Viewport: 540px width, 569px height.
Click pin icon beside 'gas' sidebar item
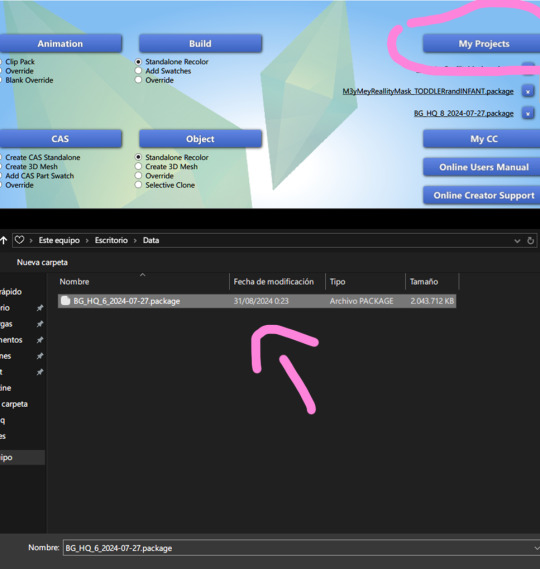[x=40, y=324]
